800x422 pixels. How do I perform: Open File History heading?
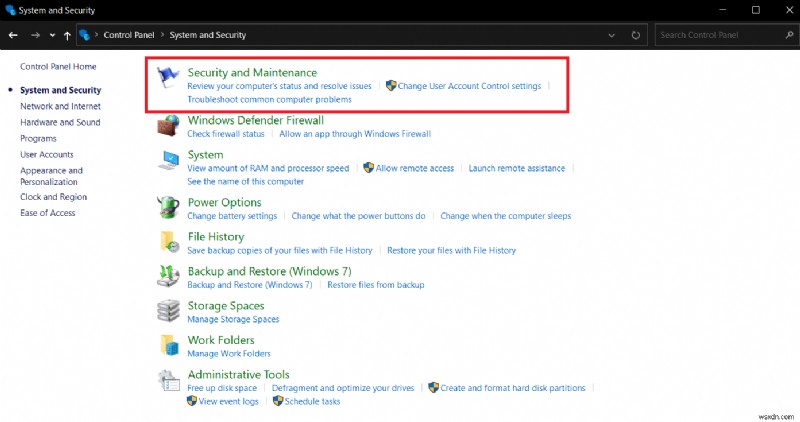(x=216, y=237)
